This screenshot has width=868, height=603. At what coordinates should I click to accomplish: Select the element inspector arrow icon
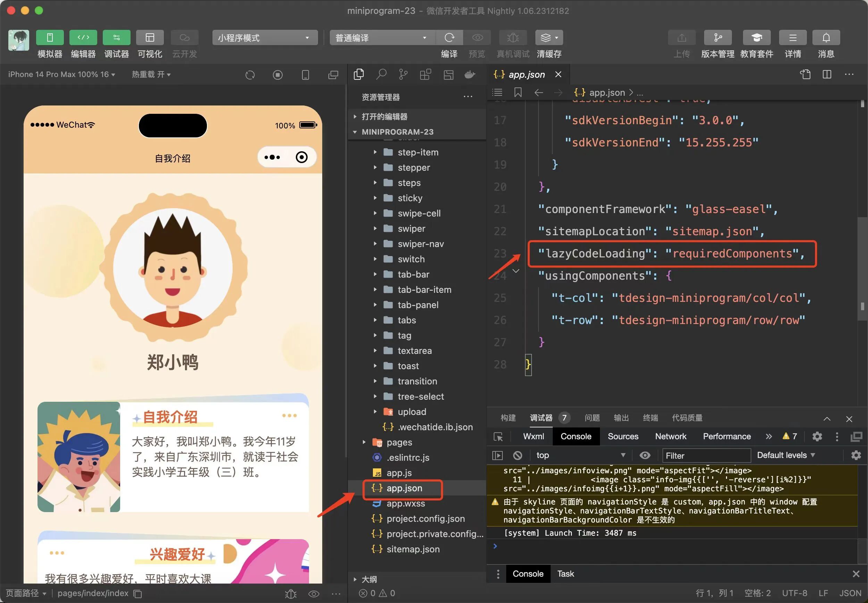pos(498,437)
